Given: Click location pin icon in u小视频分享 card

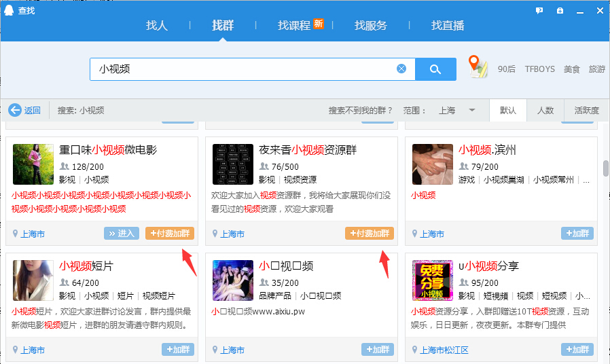Looking at the screenshot, I should (x=414, y=350).
